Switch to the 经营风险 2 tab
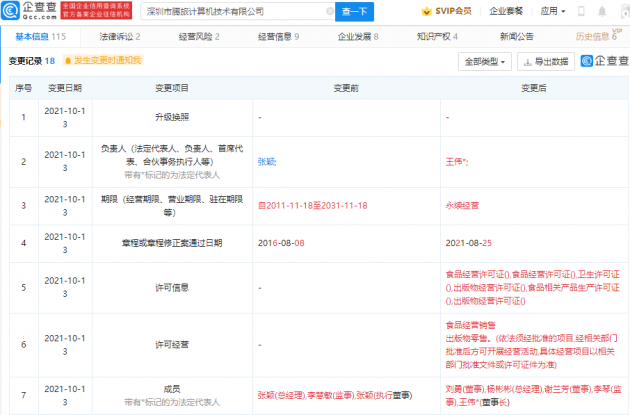Viewport: 630px width, 415px height. click(199, 37)
